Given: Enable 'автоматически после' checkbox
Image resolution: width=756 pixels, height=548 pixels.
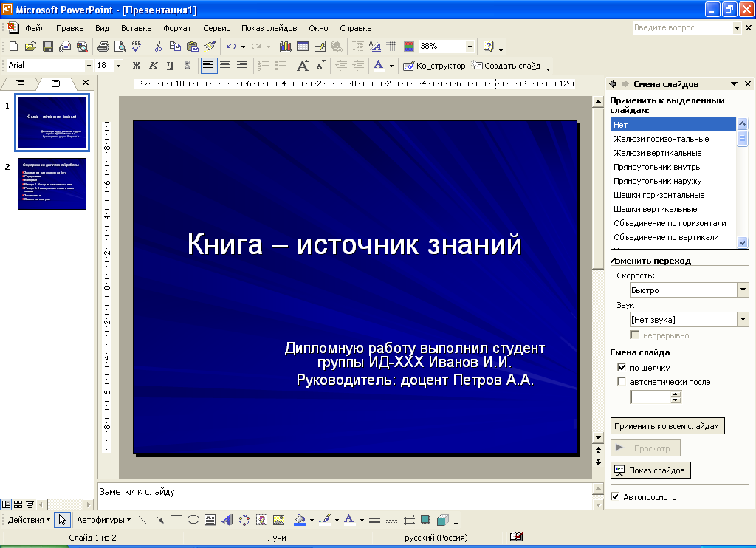Looking at the screenshot, I should 622,381.
